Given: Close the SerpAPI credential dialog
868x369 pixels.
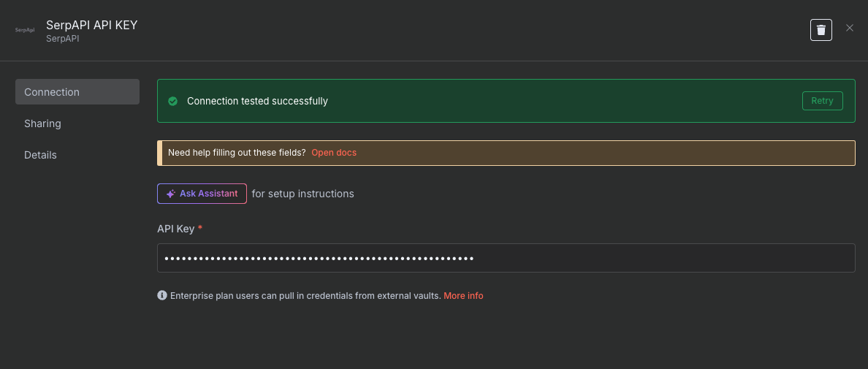Looking at the screenshot, I should coord(850,28).
